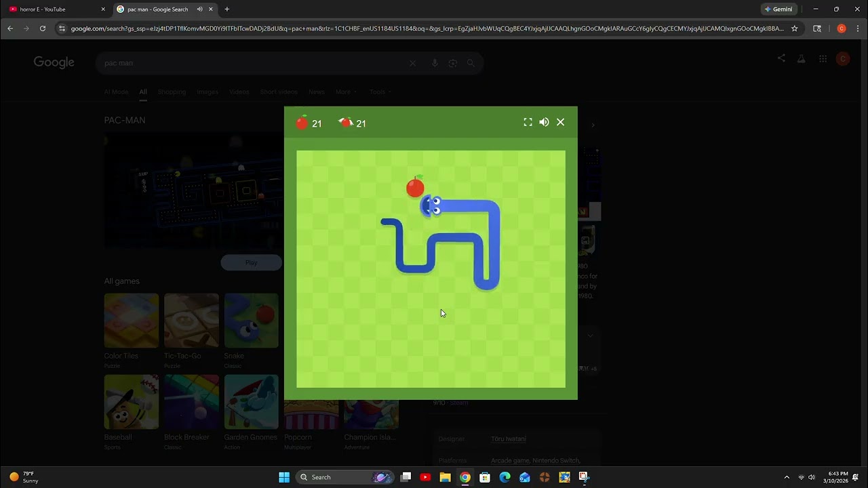Image resolution: width=868 pixels, height=488 pixels.
Task: Switch to Chrome in the taskbar
Action: 465,477
